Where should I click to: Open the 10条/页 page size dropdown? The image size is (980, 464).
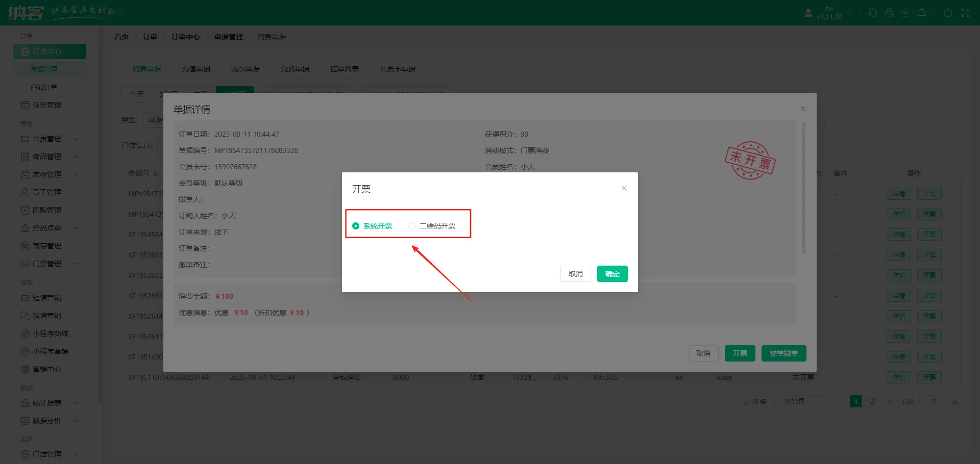tap(800, 401)
